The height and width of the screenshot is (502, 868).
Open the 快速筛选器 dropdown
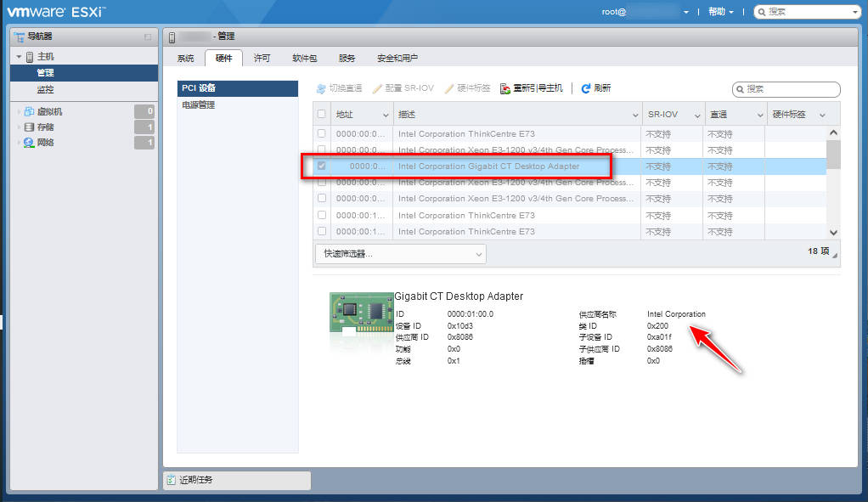tap(399, 253)
